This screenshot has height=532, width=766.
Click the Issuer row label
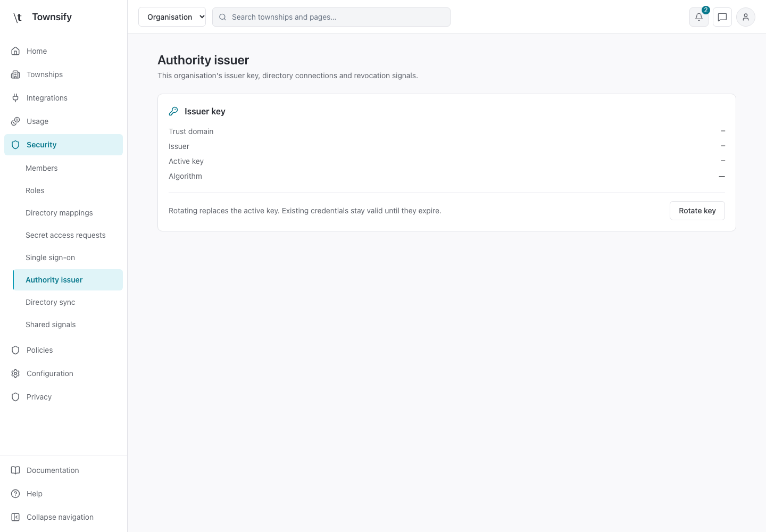[x=179, y=146]
